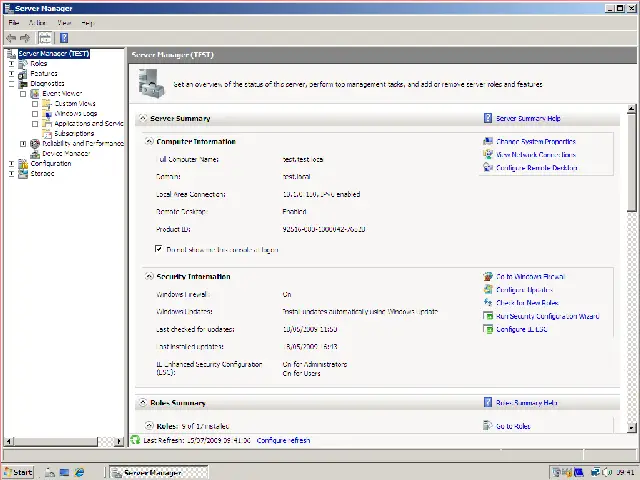Open the Configure refresh link

coord(283,440)
